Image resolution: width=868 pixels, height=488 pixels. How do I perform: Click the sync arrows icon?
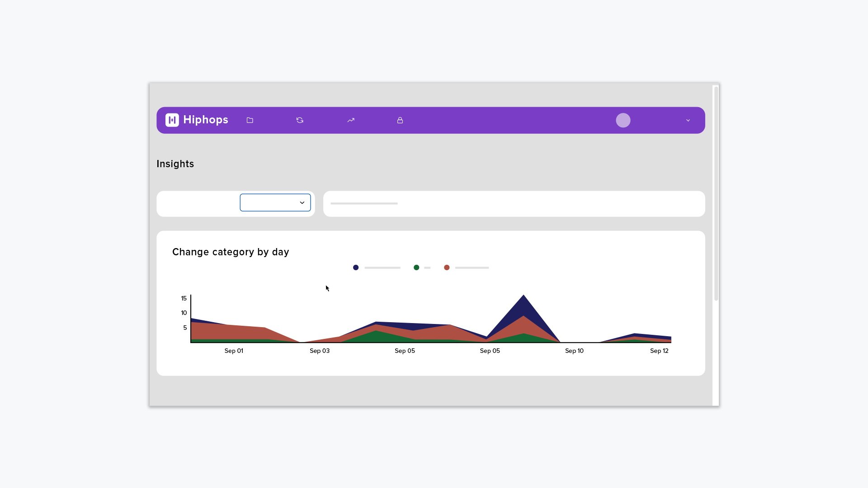300,120
